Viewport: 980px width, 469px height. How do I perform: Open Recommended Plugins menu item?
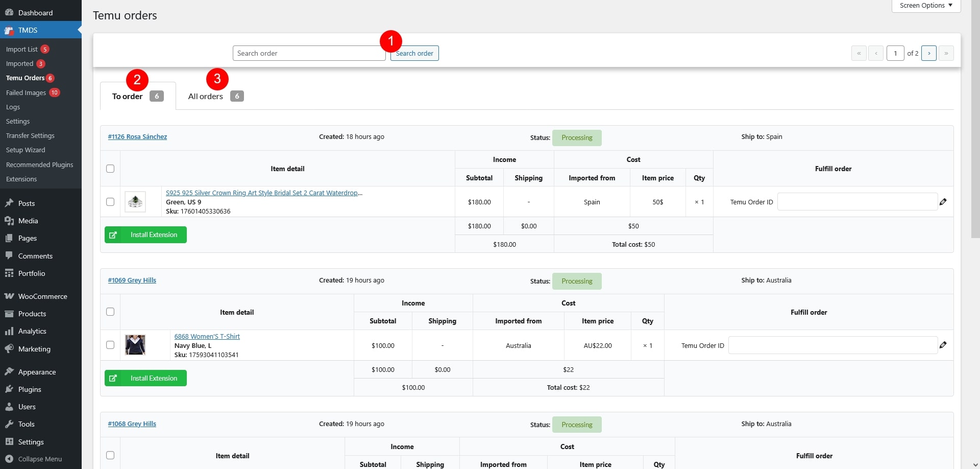point(40,165)
